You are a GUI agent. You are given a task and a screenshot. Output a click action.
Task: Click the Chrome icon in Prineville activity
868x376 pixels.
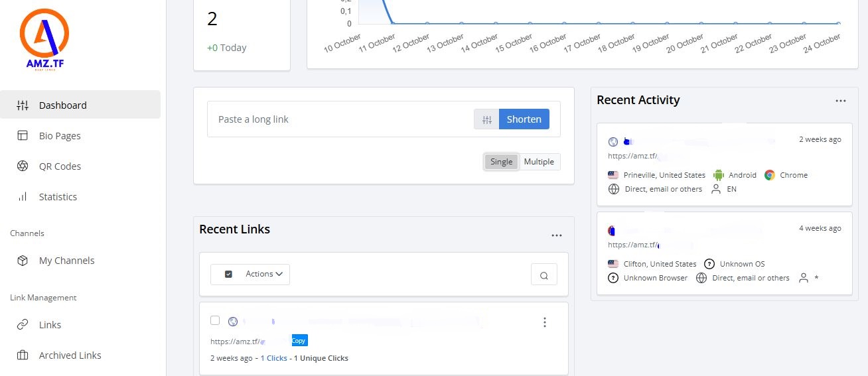point(770,175)
